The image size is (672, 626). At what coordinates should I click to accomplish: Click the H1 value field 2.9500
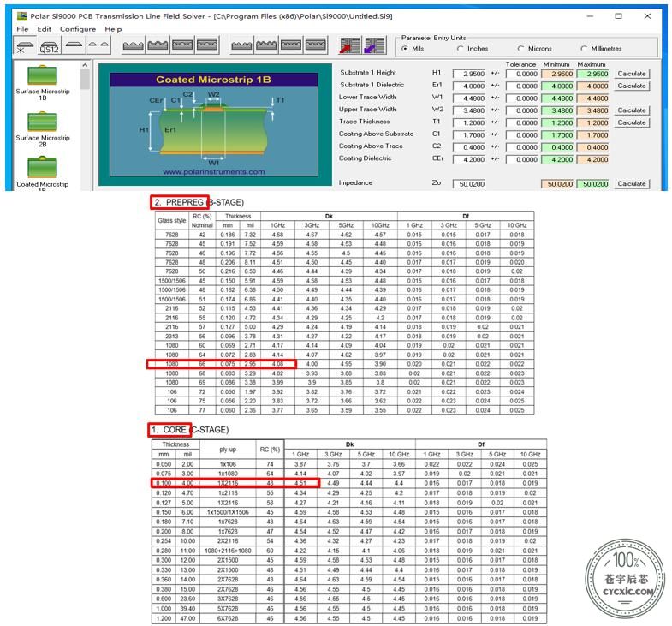point(469,74)
